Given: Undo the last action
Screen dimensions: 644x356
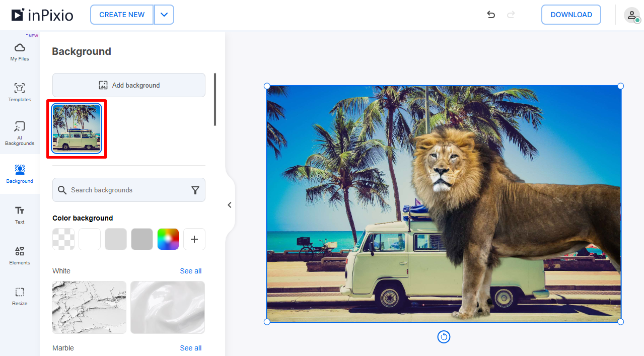Looking at the screenshot, I should click(x=491, y=15).
